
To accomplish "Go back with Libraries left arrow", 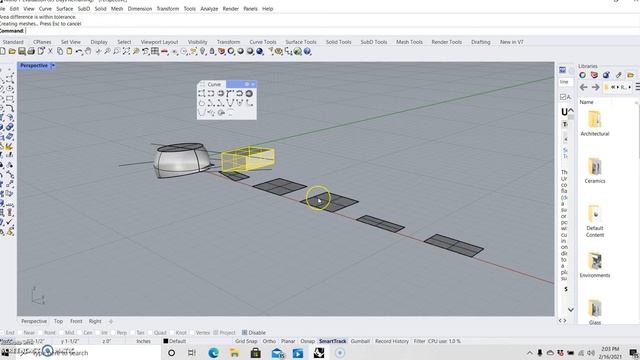I will click(584, 87).
